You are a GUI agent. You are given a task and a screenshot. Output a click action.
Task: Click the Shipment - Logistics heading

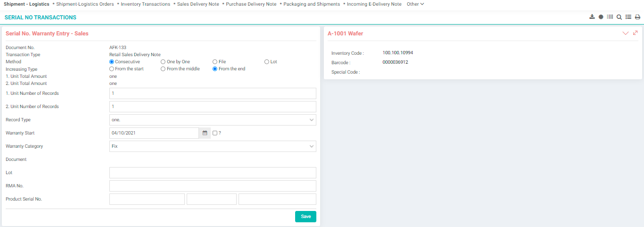(26, 4)
